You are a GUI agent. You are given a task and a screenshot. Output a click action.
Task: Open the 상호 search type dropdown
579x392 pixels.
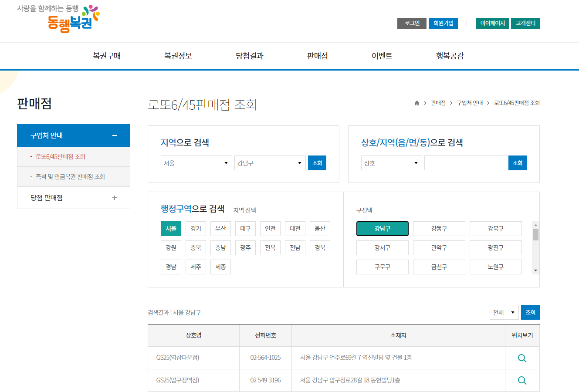[x=391, y=163]
